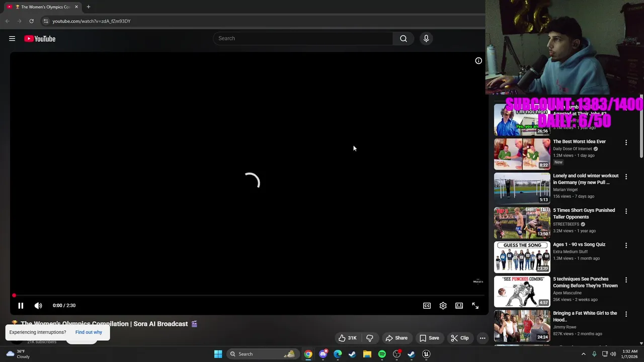Open the 24:24 Jimmy Rowe video thumbnail

point(522,326)
